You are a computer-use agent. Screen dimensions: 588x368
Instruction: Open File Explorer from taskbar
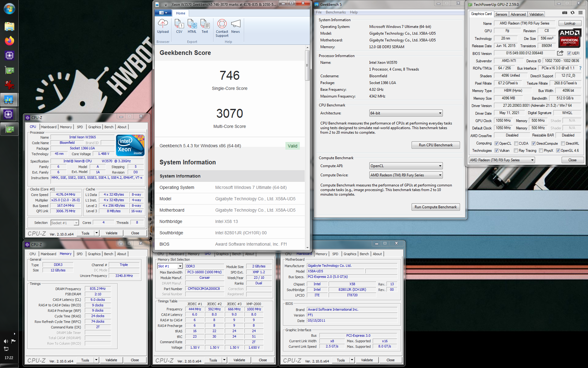(9, 26)
